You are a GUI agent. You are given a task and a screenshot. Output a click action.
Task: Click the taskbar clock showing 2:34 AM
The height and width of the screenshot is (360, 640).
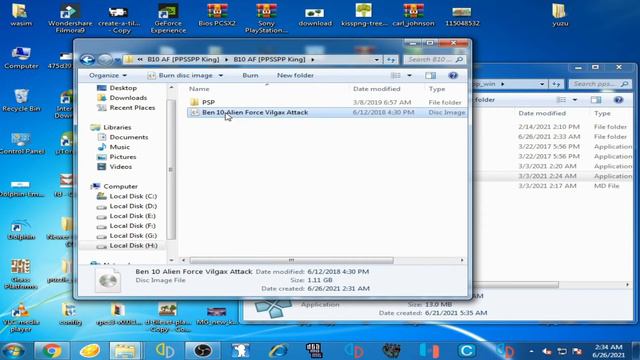point(608,351)
